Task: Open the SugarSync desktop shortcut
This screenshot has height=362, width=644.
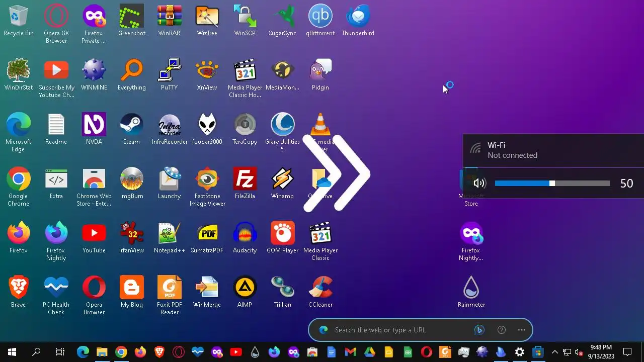Action: tap(283, 21)
